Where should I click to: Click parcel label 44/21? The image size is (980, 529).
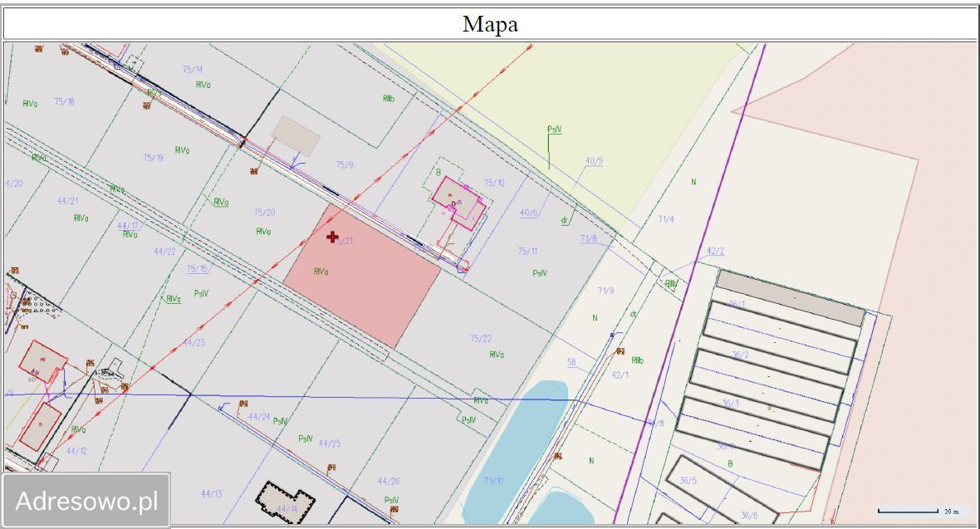point(67,201)
